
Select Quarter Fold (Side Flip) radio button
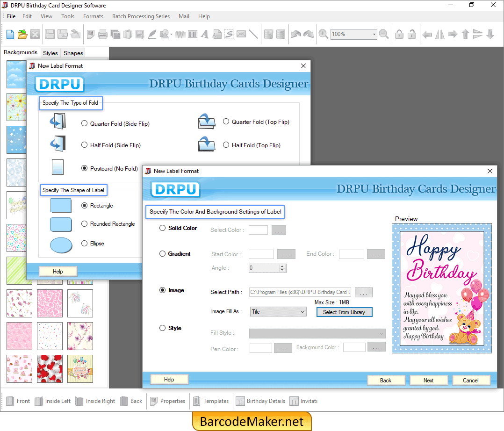point(84,123)
